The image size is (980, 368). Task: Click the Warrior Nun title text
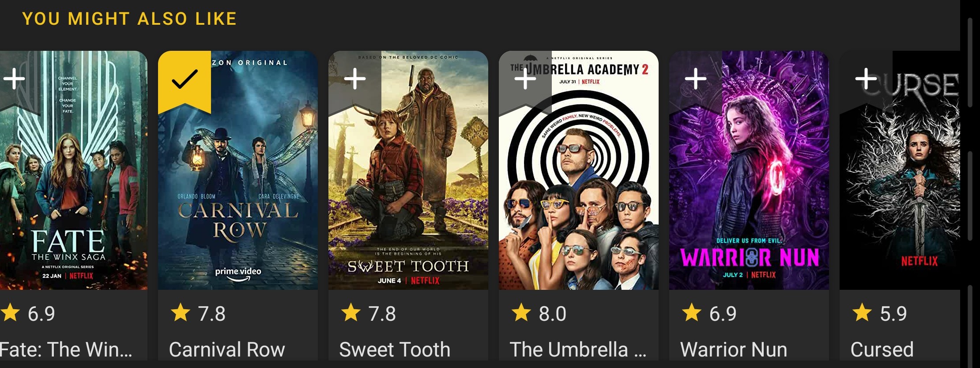coord(734,349)
